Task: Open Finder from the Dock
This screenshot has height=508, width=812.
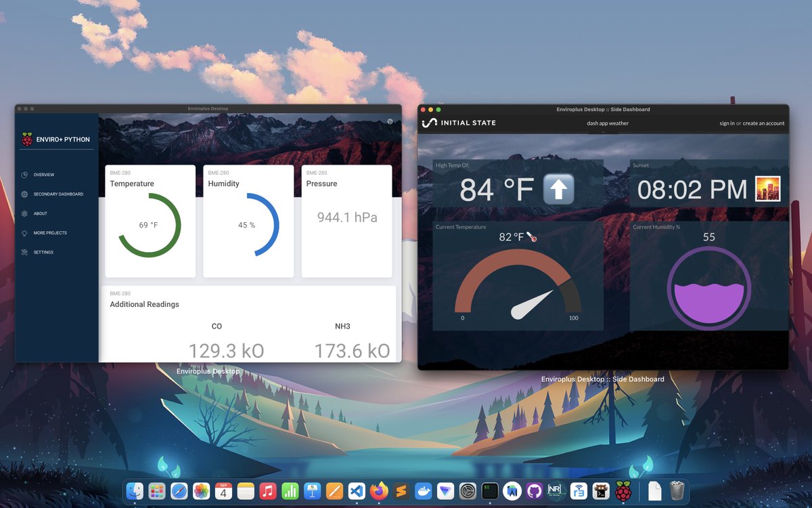Action: point(135,490)
